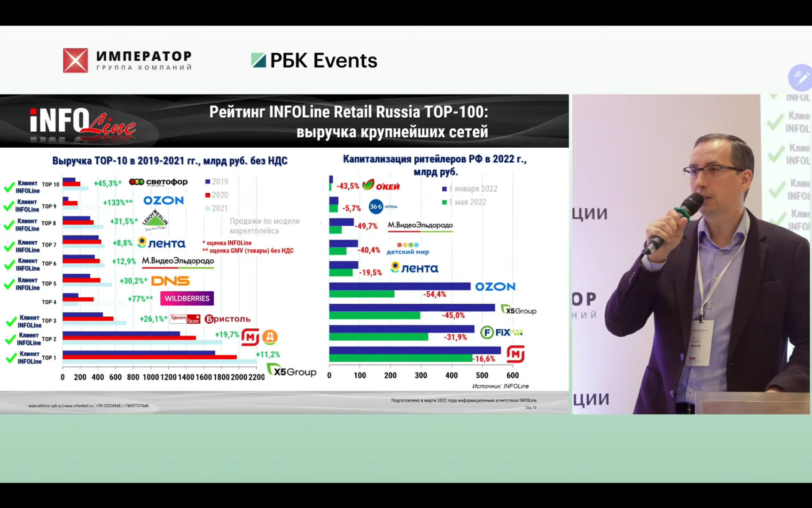Click green checkmark beside TOP 5 row
Screen dimensions: 812x508
(9, 284)
